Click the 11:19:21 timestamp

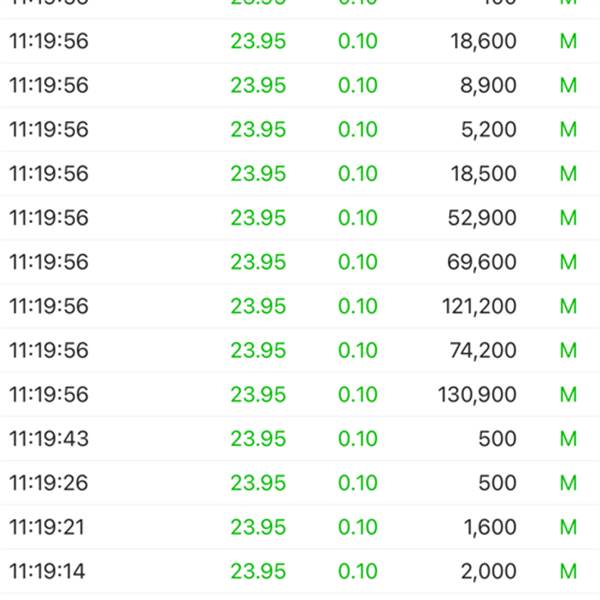click(48, 527)
